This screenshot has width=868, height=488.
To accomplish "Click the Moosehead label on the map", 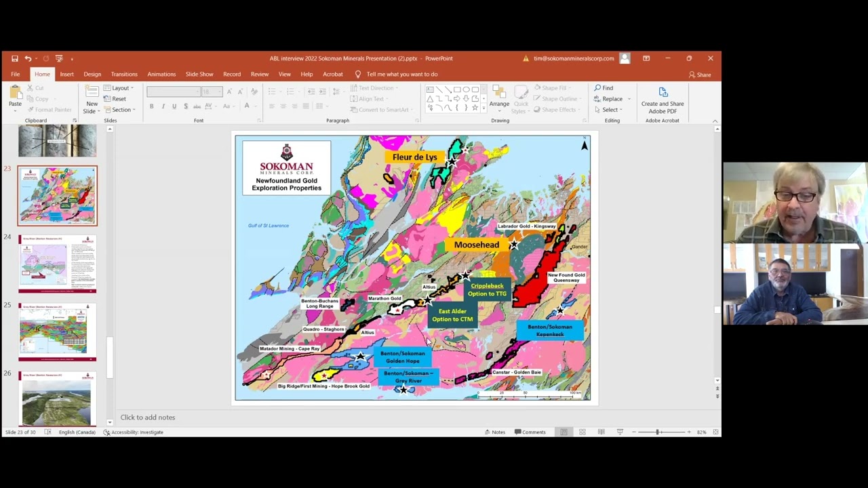I will [477, 245].
